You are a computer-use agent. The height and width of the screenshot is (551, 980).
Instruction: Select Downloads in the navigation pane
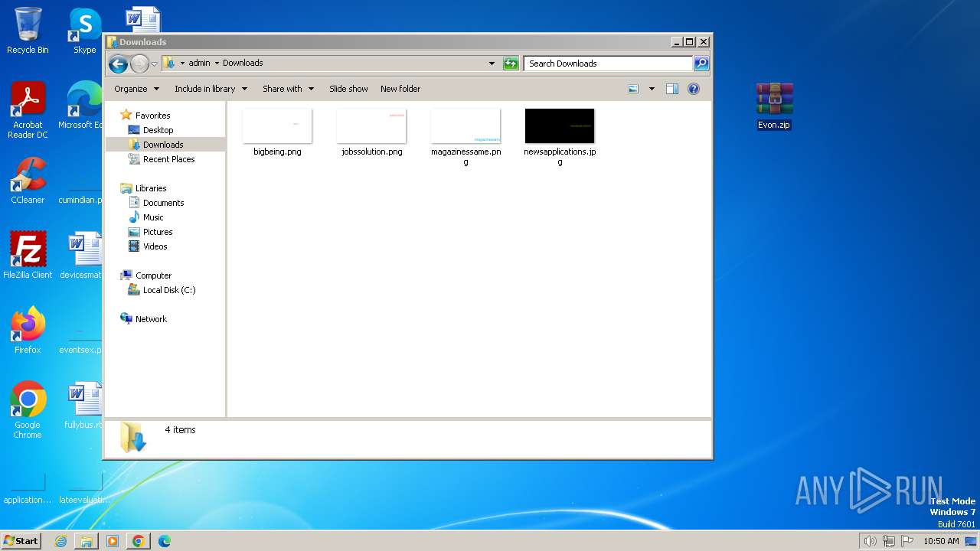163,145
